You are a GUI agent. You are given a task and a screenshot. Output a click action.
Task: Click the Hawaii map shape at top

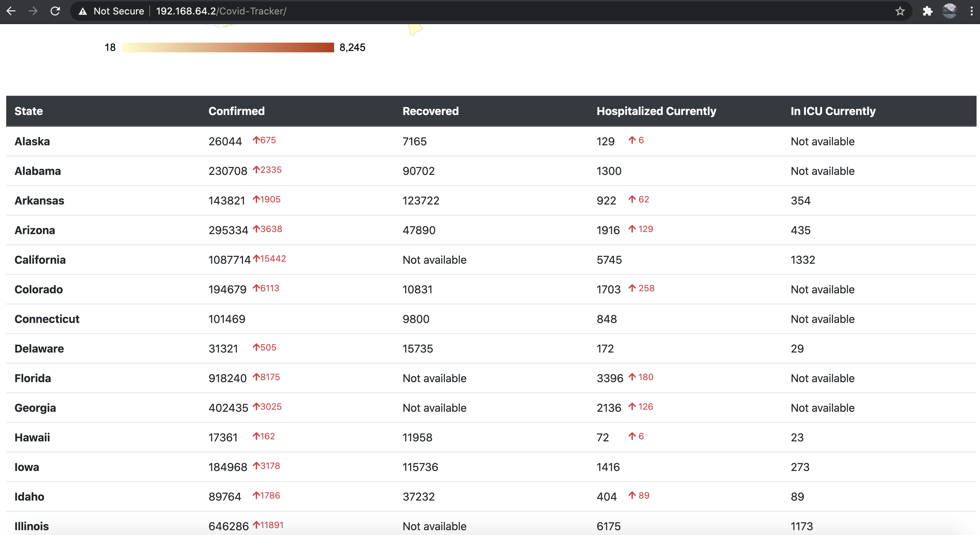tap(415, 29)
